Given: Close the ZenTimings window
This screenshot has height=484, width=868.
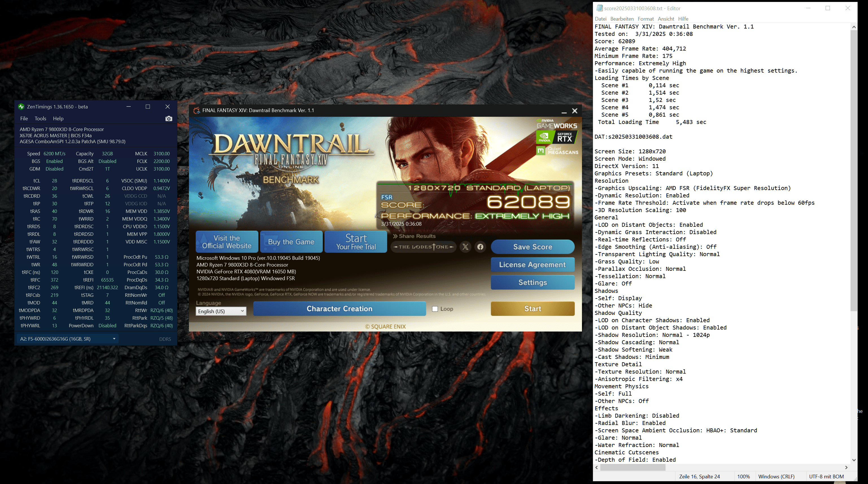Looking at the screenshot, I should click(x=167, y=106).
